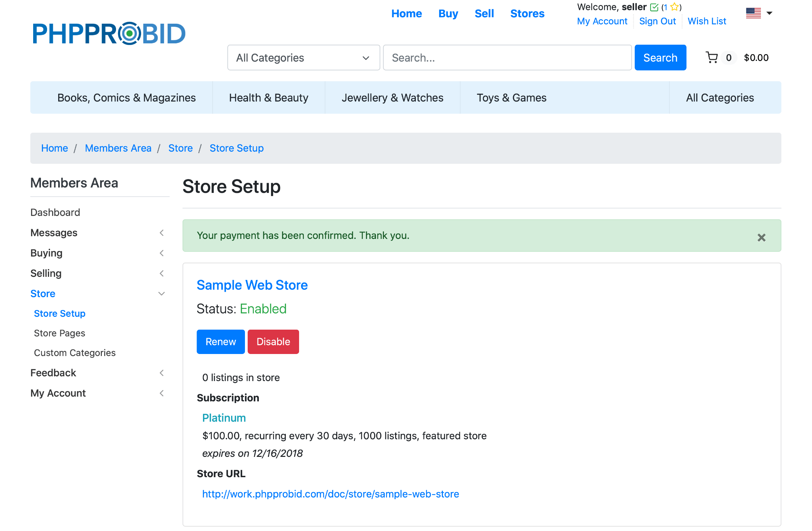Click the PHPProBid logo
This screenshot has width=812, height=531.
coord(109,34)
